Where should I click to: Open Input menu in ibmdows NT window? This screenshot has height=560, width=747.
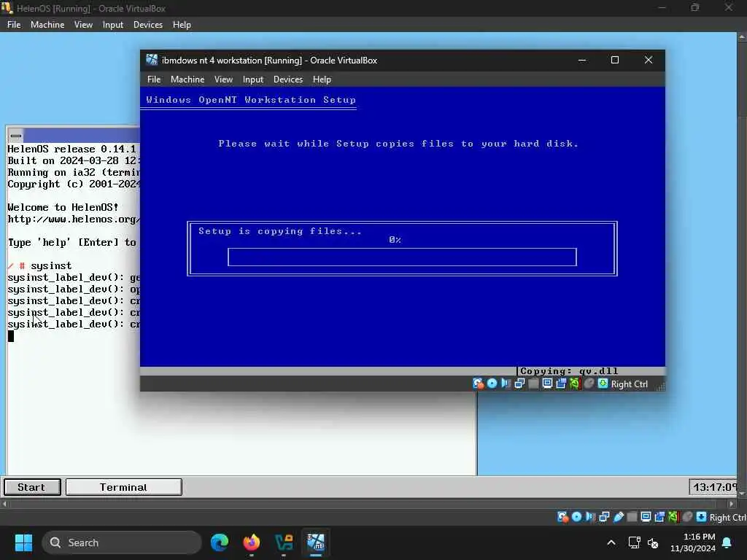(253, 79)
